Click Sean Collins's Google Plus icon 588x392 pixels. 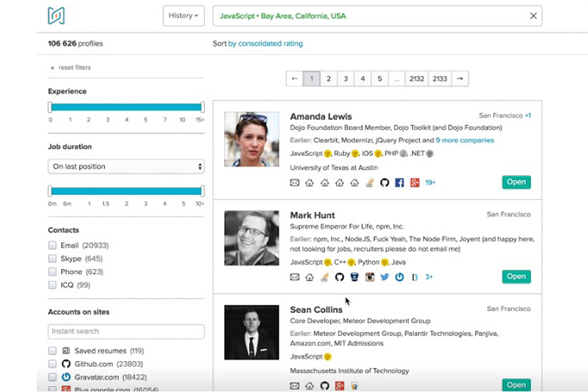[x=339, y=386]
